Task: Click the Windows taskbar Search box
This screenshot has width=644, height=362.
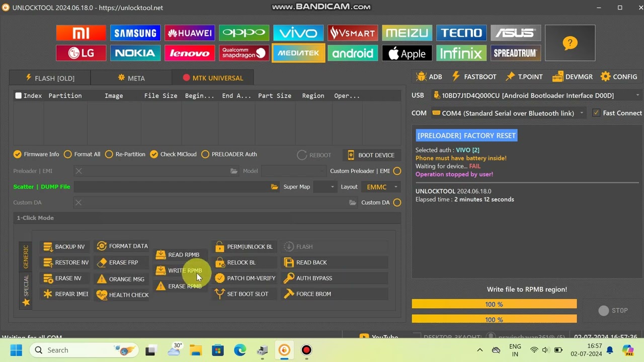Action: [84, 350]
